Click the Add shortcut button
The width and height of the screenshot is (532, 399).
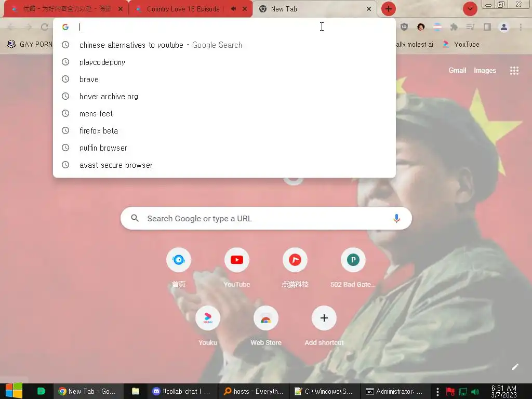point(324,326)
